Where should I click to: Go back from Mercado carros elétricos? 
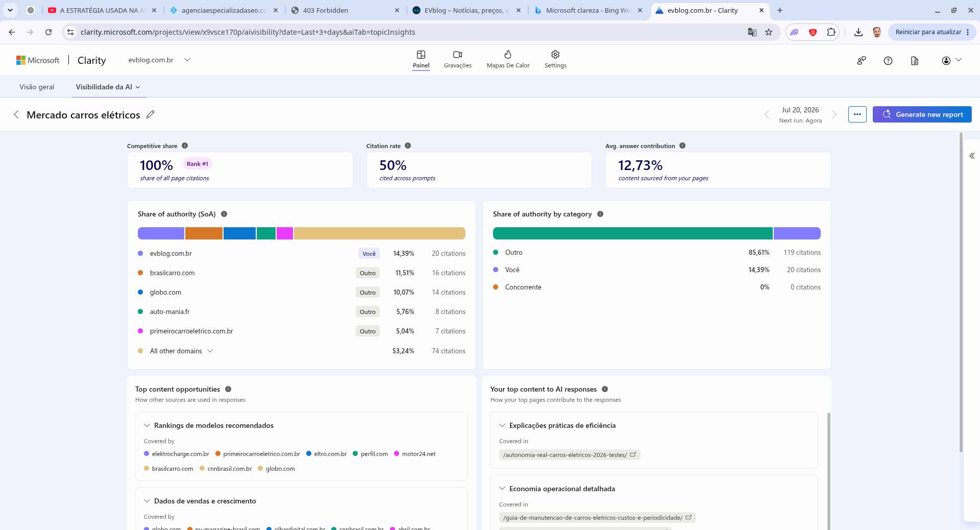pos(16,114)
